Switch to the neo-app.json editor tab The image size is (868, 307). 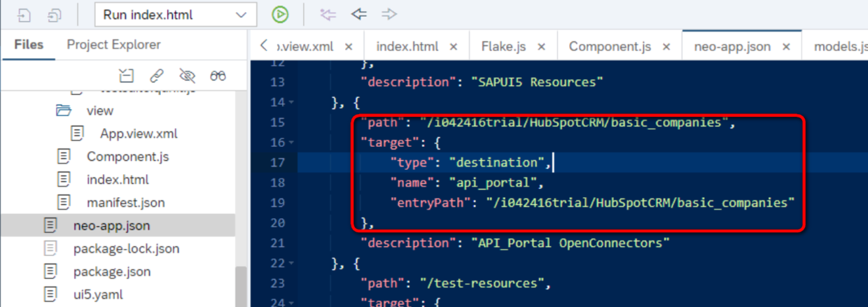732,47
